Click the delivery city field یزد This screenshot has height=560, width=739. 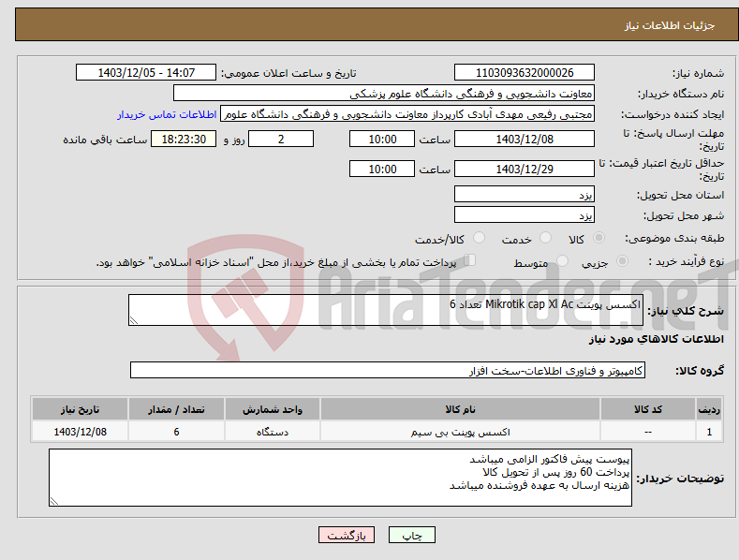pyautogui.click(x=525, y=215)
